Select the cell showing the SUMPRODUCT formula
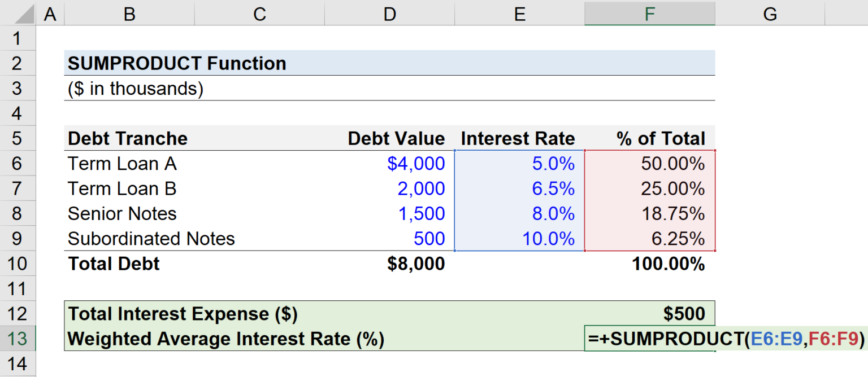This screenshot has width=868, height=377. (x=650, y=339)
